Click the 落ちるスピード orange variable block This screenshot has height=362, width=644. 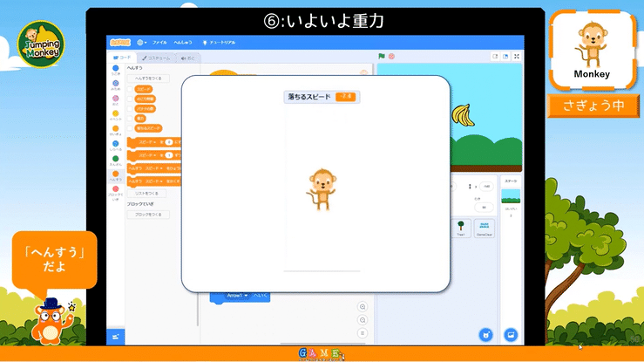click(x=148, y=128)
